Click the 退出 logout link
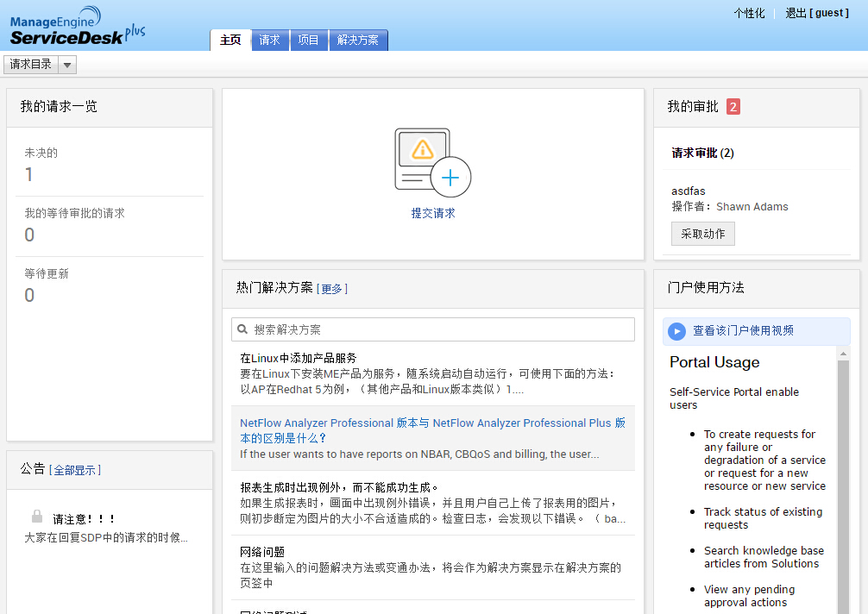 pyautogui.click(x=795, y=13)
